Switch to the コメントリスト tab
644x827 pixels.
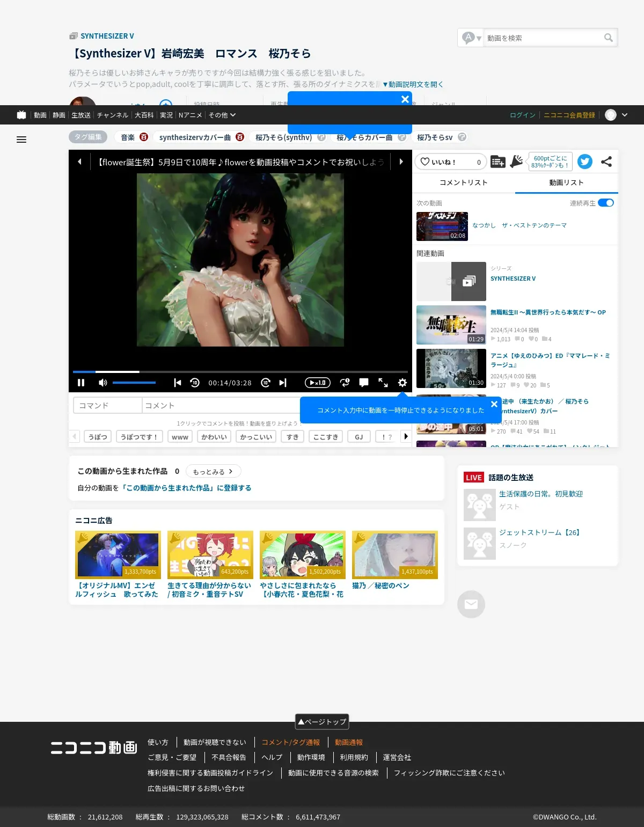(464, 182)
